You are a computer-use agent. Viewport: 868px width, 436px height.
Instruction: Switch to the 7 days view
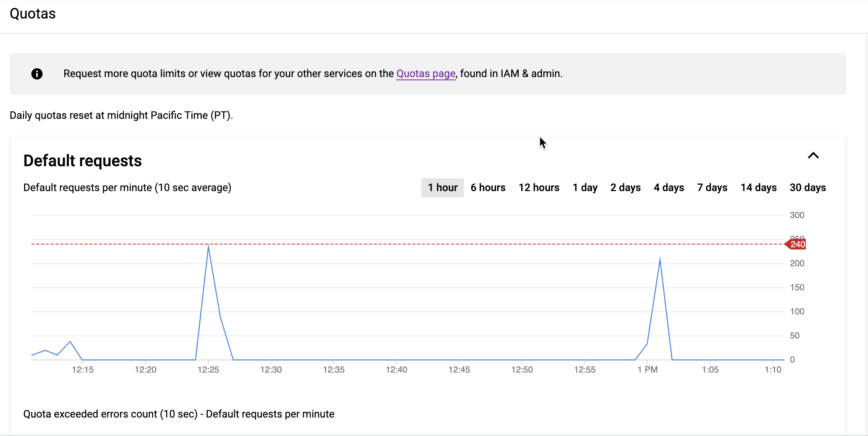coord(712,187)
